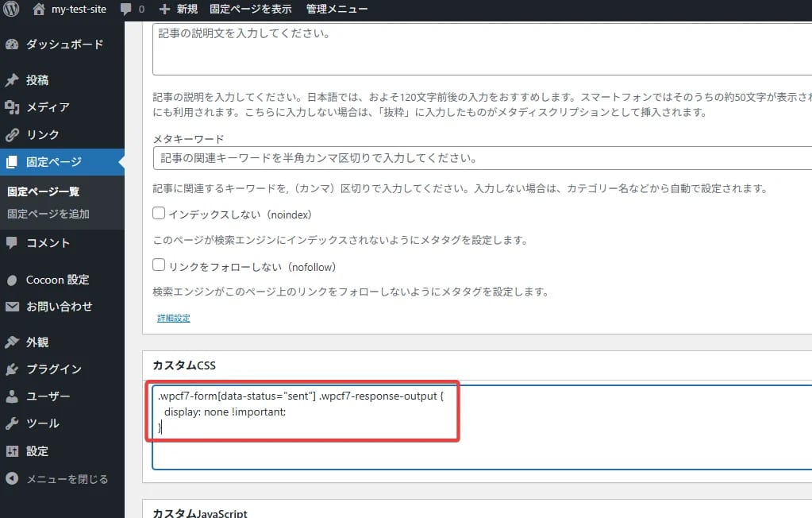Select the 投稿 pushpin icon
812x518 pixels.
click(19, 80)
